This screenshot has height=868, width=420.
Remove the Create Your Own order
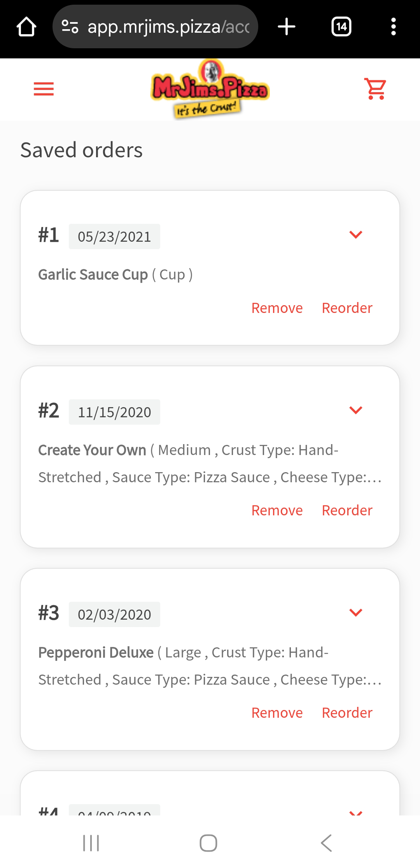coord(277,510)
